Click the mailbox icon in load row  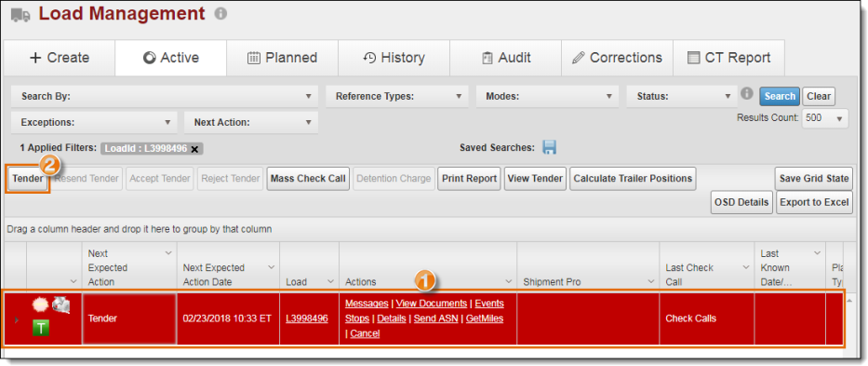tap(60, 305)
